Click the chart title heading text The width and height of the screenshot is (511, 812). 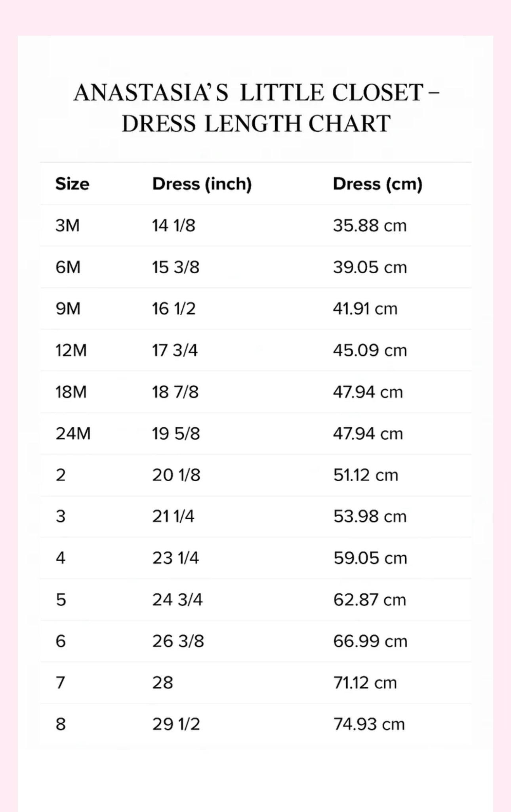[x=256, y=108]
